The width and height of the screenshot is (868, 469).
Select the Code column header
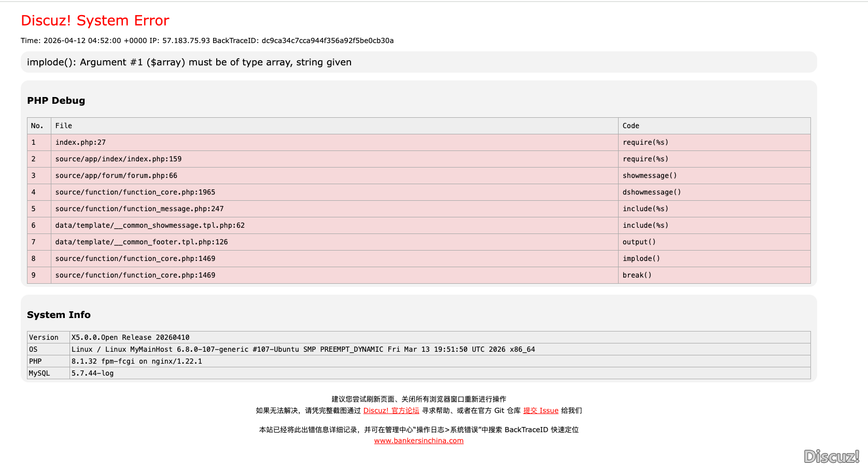point(631,126)
